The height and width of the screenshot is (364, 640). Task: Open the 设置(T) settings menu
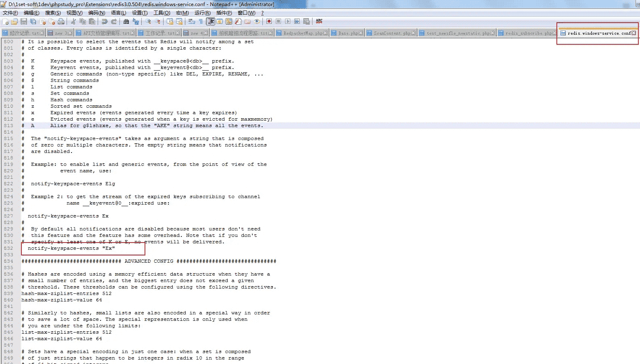[140, 13]
